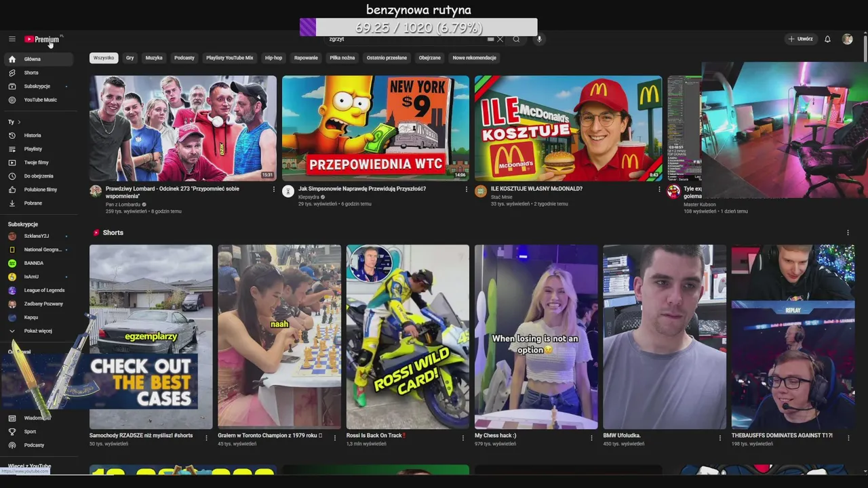Select the Rapowanie filter chip

(306, 58)
